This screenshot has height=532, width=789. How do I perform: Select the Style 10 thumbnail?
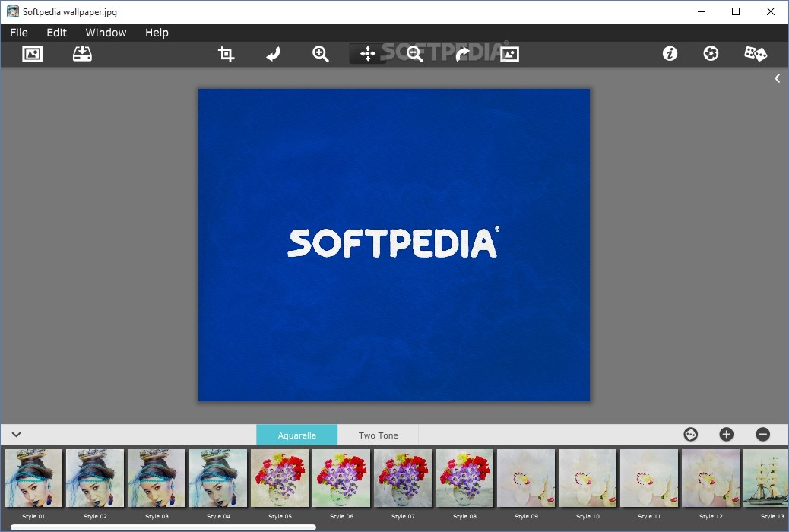(588, 478)
